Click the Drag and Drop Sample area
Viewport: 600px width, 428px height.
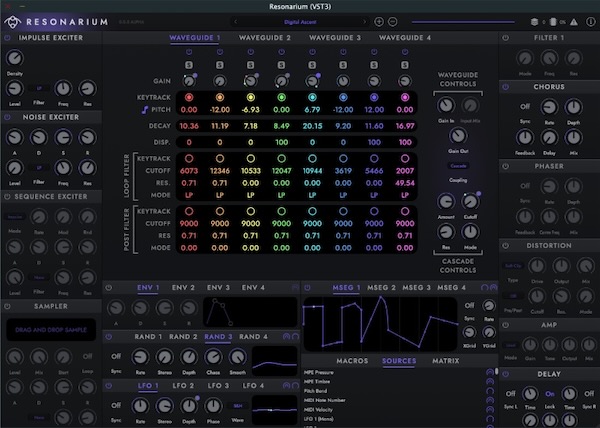51,330
